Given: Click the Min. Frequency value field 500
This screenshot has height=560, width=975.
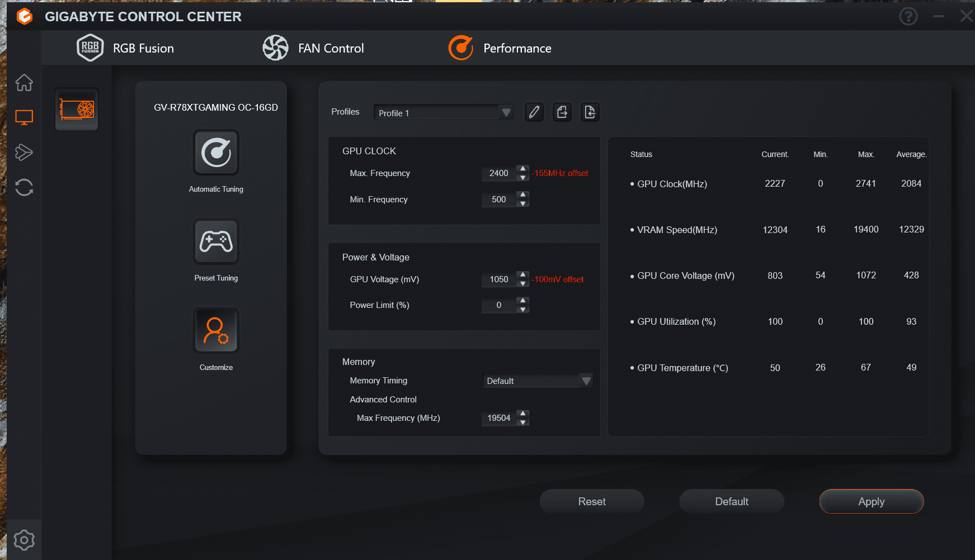Looking at the screenshot, I should [x=498, y=200].
